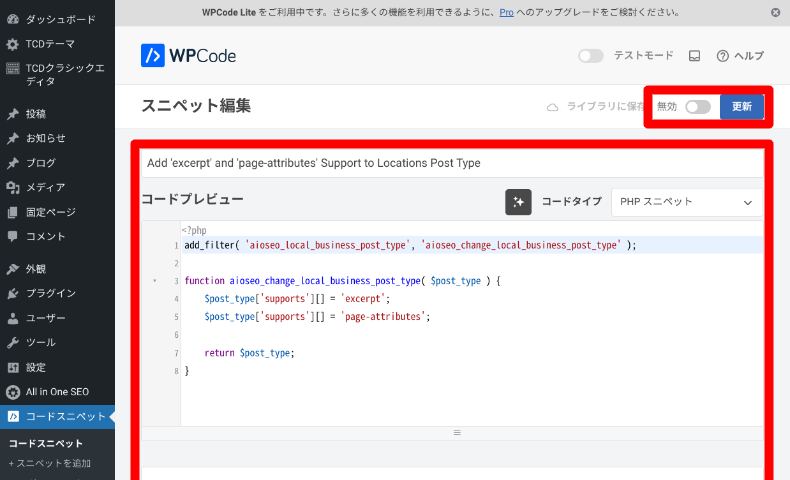Click the ヘルプ text label
Image resolution: width=790 pixels, height=480 pixels.
click(x=749, y=56)
